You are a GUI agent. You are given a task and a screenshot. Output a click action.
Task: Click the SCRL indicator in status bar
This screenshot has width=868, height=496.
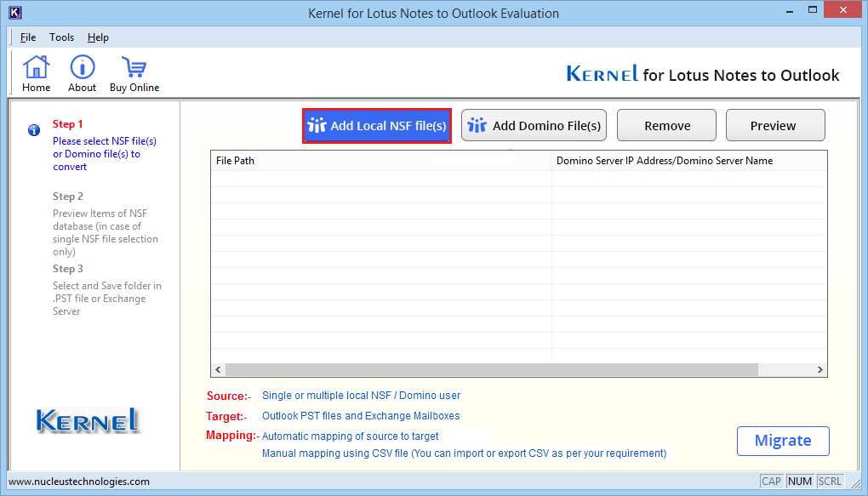(x=829, y=481)
